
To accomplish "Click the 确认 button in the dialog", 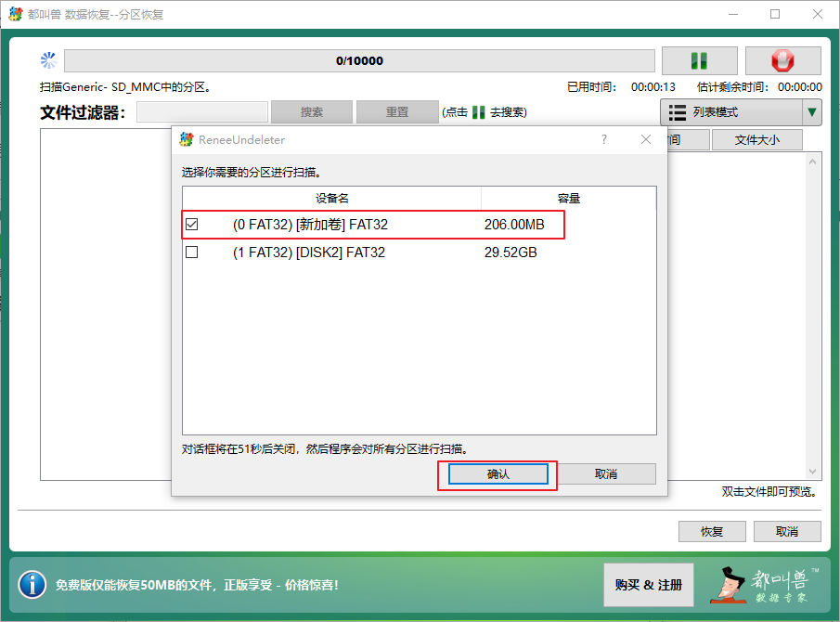I will [x=498, y=474].
